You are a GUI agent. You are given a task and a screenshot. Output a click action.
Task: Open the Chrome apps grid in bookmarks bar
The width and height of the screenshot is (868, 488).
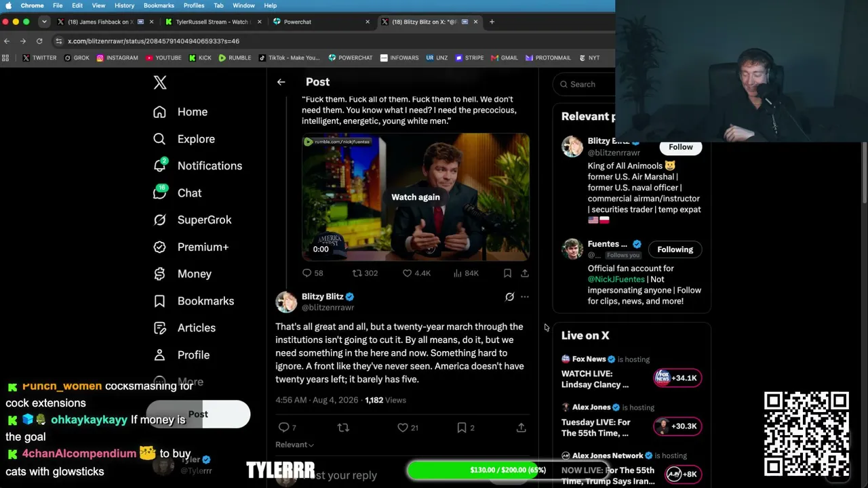click(x=6, y=58)
